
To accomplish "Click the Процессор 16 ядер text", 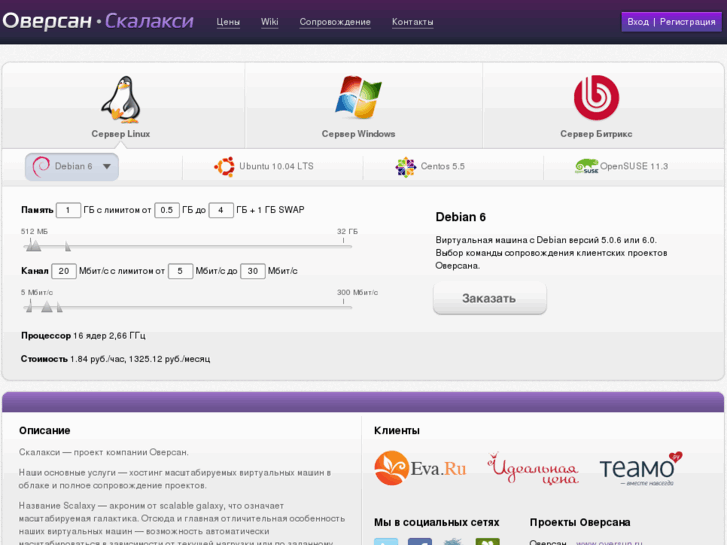I will click(x=83, y=335).
